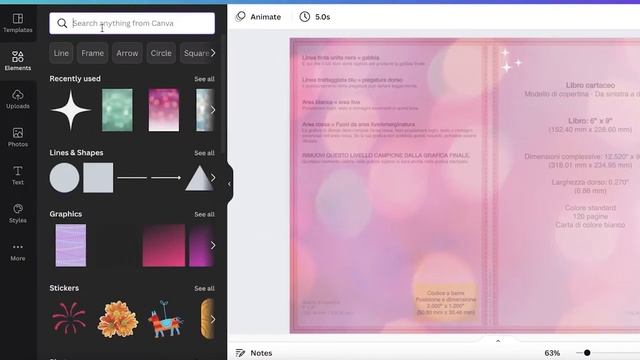The width and height of the screenshot is (640, 360).
Task: Show more Graphics arrow
Action: [213, 245]
